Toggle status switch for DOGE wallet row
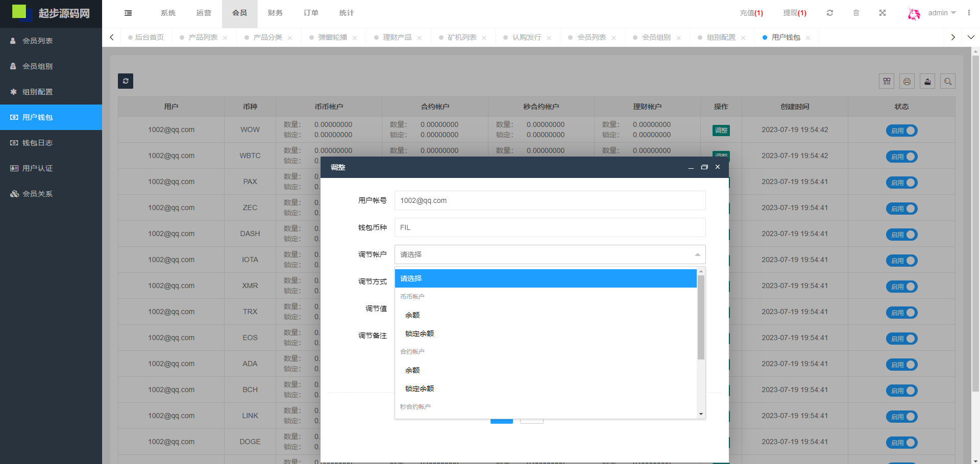Viewport: 980px width, 464px height. [901, 443]
